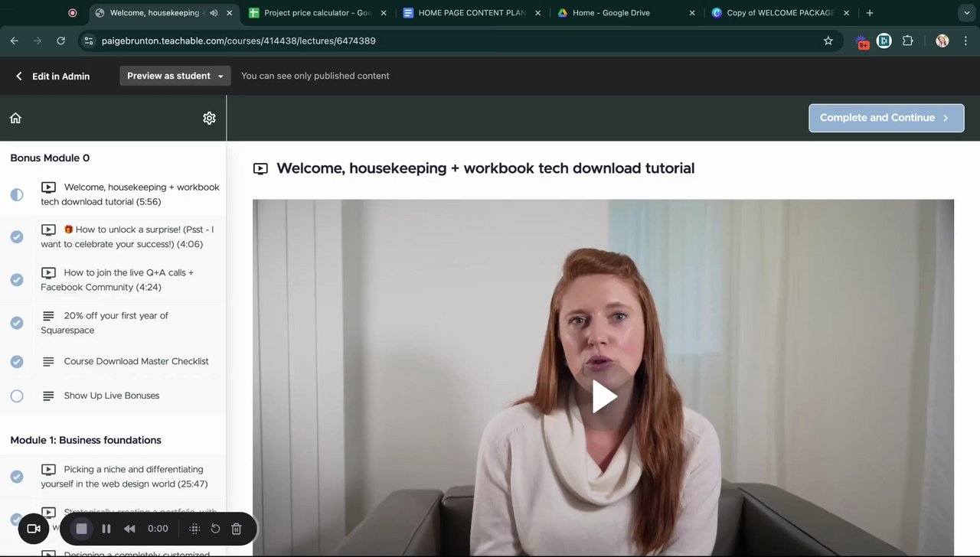Click the Bonus Module 0 heading
This screenshot has width=980, height=557.
[50, 158]
